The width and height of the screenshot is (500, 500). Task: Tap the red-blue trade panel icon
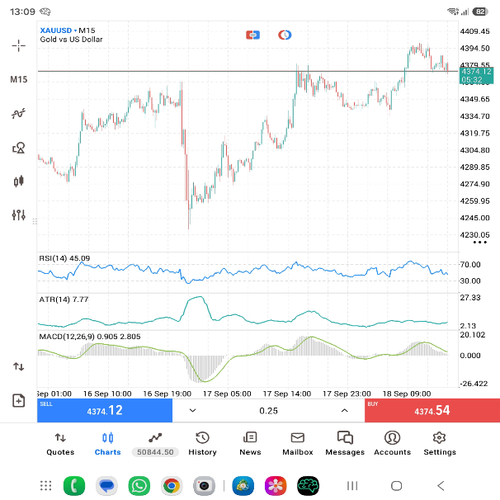[253, 35]
